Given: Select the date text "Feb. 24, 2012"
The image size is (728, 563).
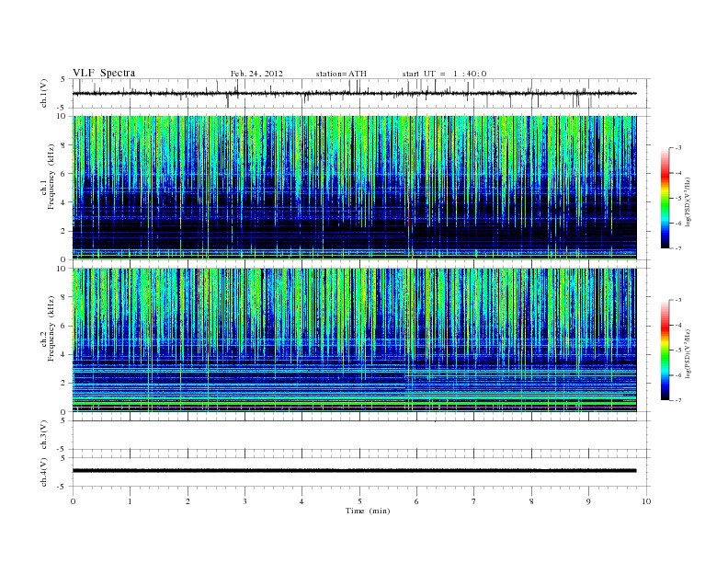Looking at the screenshot, I should (256, 74).
